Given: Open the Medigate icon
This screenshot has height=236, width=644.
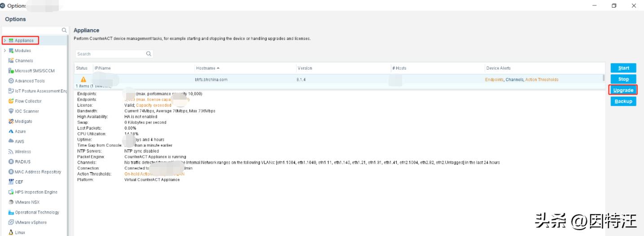Looking at the screenshot, I should coord(11,121).
